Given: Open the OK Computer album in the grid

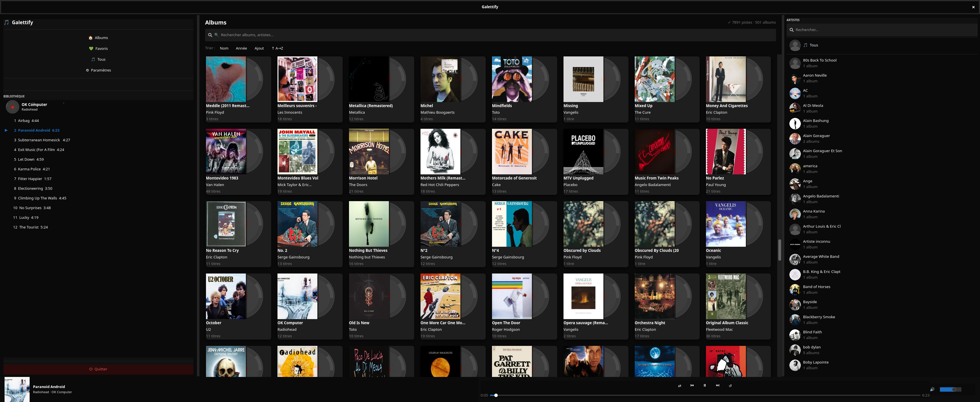Looking at the screenshot, I should pos(310,306).
